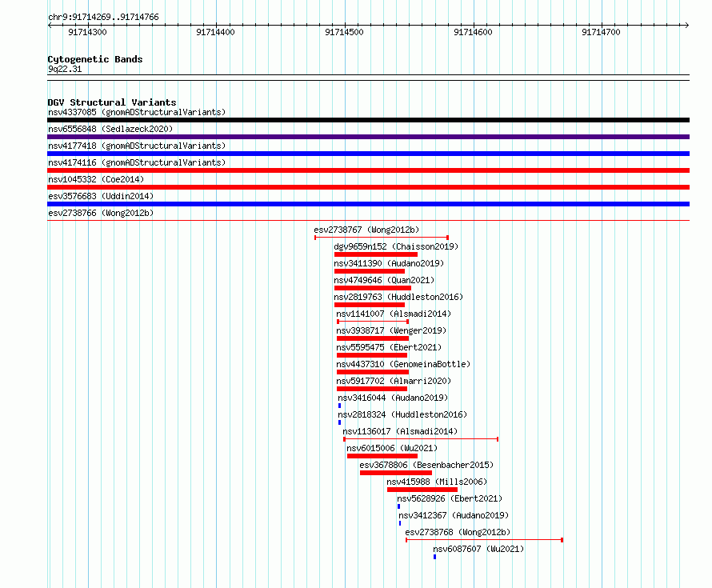Select esv3678806 (Besenbacher2015) label
Viewport: 712px width, 588px height.
(x=426, y=465)
